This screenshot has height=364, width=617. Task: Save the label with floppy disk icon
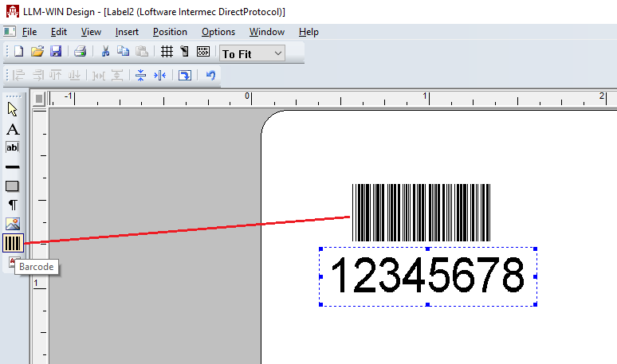point(56,52)
